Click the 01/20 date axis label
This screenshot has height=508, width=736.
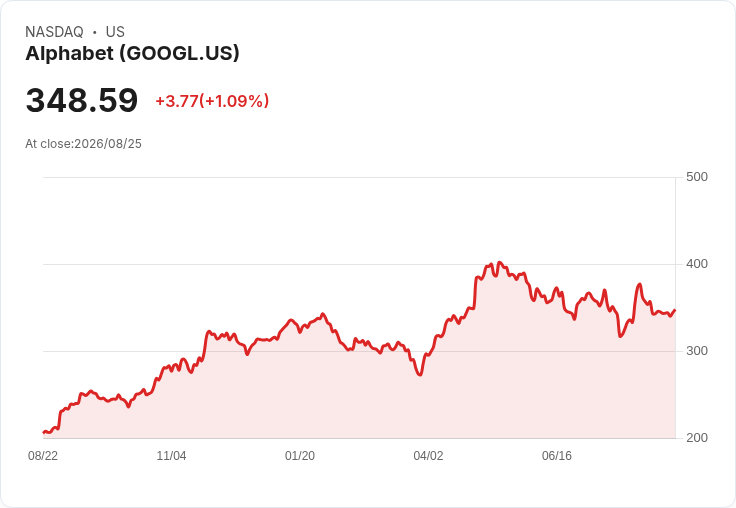299,456
